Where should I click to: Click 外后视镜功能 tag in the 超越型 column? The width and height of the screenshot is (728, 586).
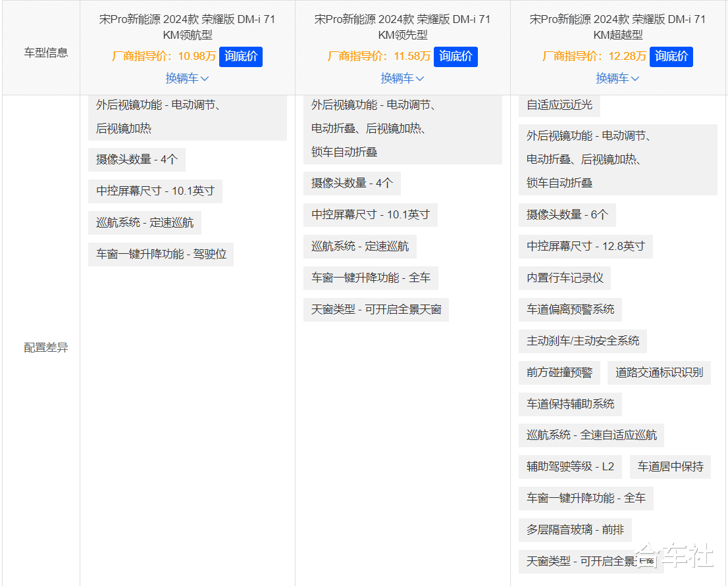tap(618, 160)
